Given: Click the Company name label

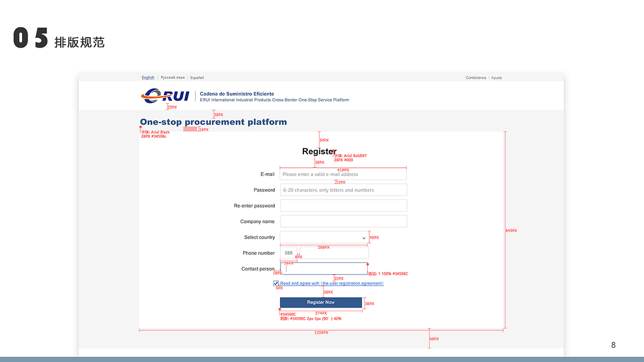Looking at the screenshot, I should point(258,221).
